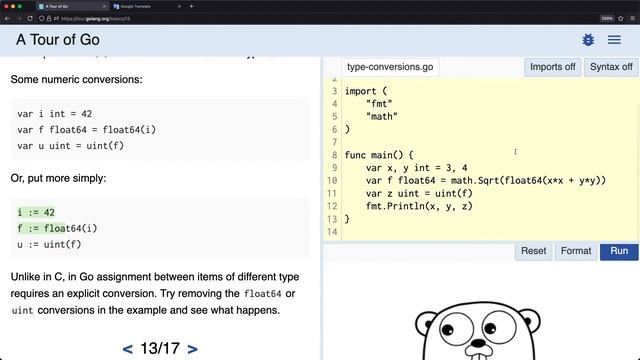
Task: Click code line 'var z uint = uint(f)'
Action: pyautogui.click(x=419, y=193)
